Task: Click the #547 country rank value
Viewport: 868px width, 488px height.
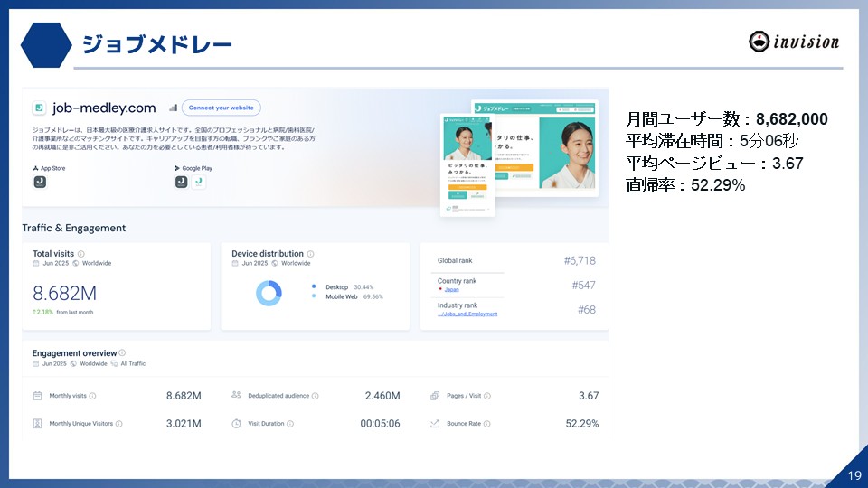Action: [x=583, y=286]
